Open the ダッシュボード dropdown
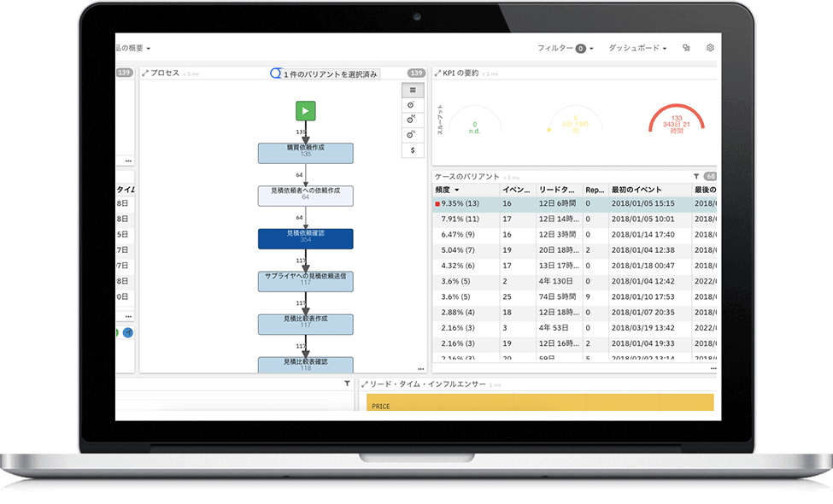Image resolution: width=833 pixels, height=504 pixels. click(x=637, y=48)
